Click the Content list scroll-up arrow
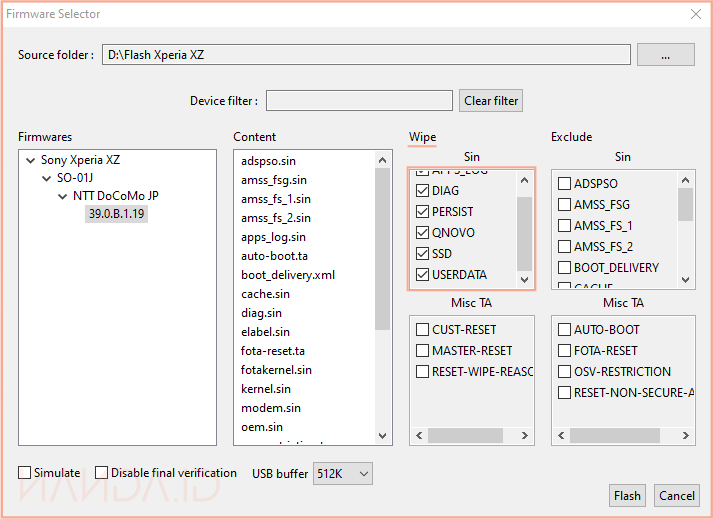The image size is (713, 519). click(x=382, y=159)
